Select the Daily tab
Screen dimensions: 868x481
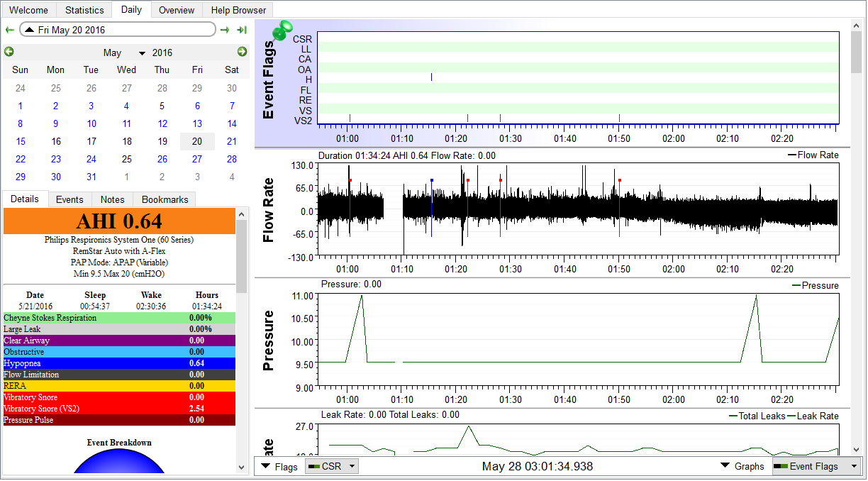tap(131, 9)
